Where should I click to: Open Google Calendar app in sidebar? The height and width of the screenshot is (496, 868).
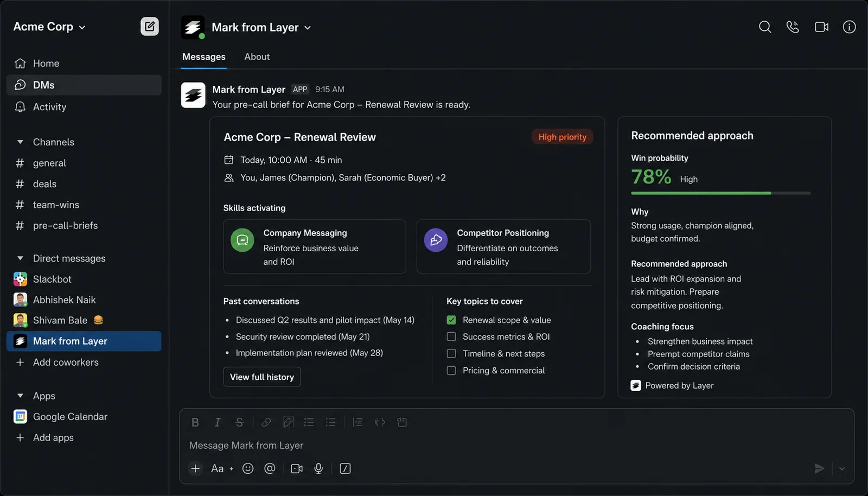click(x=70, y=417)
